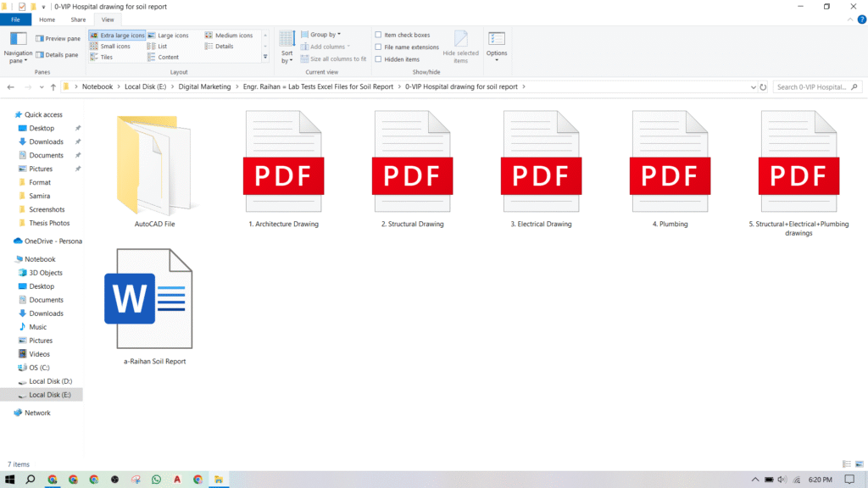Click the Search 0-VIP Hospital search field
Viewport: 868px width, 488px height.
coord(812,86)
